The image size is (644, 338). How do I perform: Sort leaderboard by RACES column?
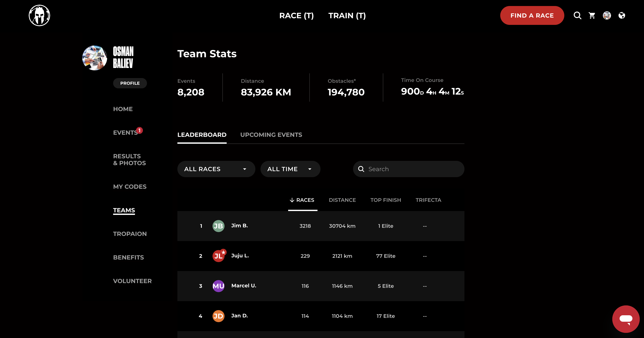[x=303, y=200]
